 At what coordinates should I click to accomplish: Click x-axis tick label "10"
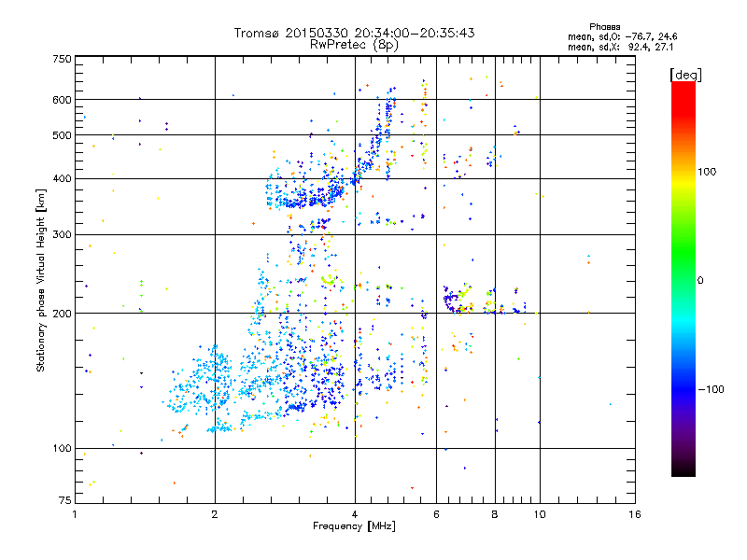pyautogui.click(x=540, y=514)
